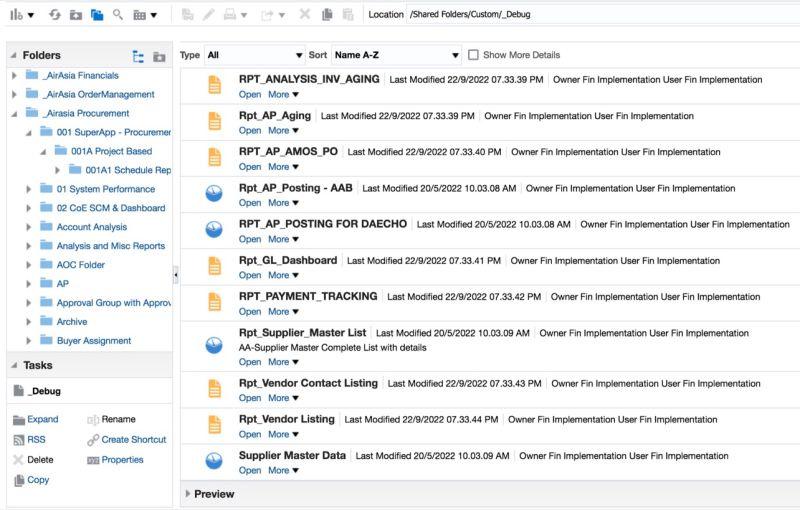Open the Sort Name A-Z dropdown
Image resolution: width=800 pixels, height=510 pixels.
(396, 55)
